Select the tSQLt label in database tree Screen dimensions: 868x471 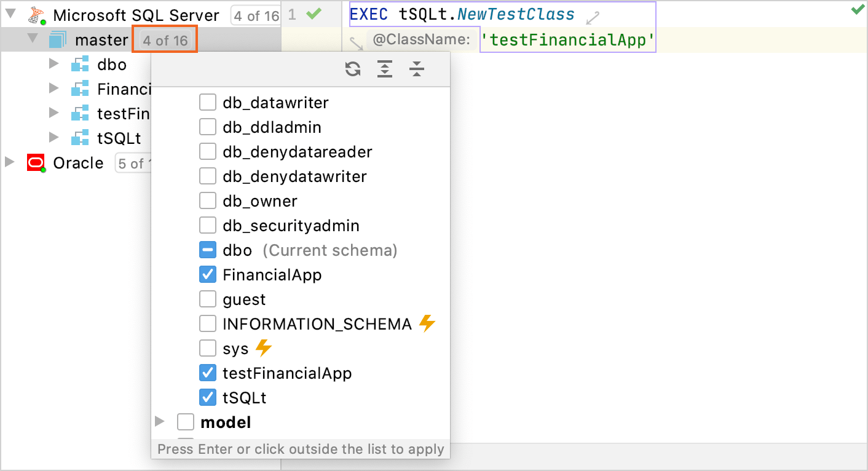pos(119,138)
